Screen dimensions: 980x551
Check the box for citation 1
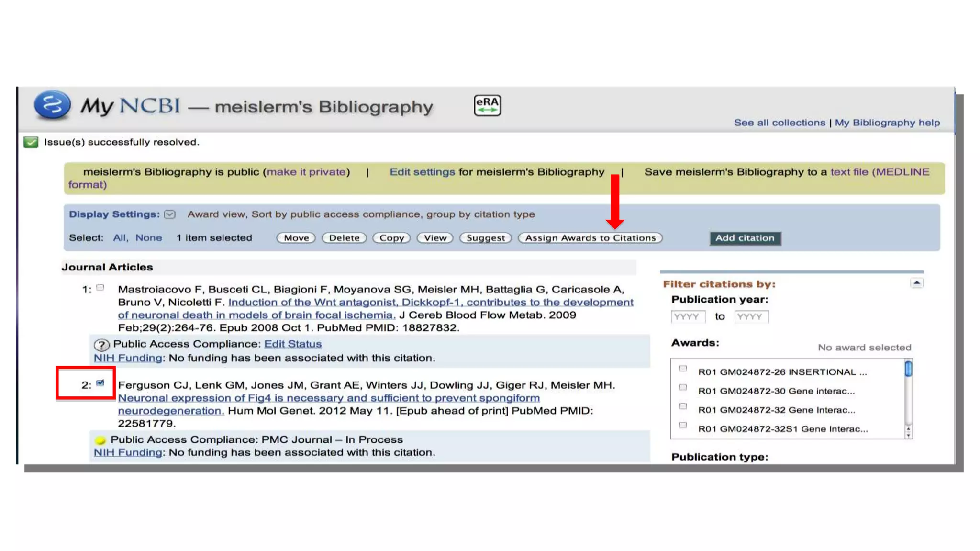[100, 288]
